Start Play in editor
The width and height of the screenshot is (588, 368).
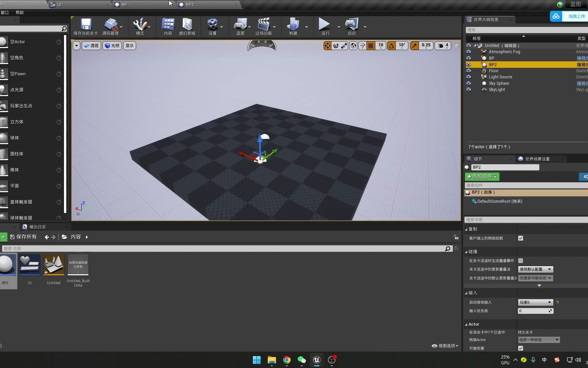(x=324, y=27)
